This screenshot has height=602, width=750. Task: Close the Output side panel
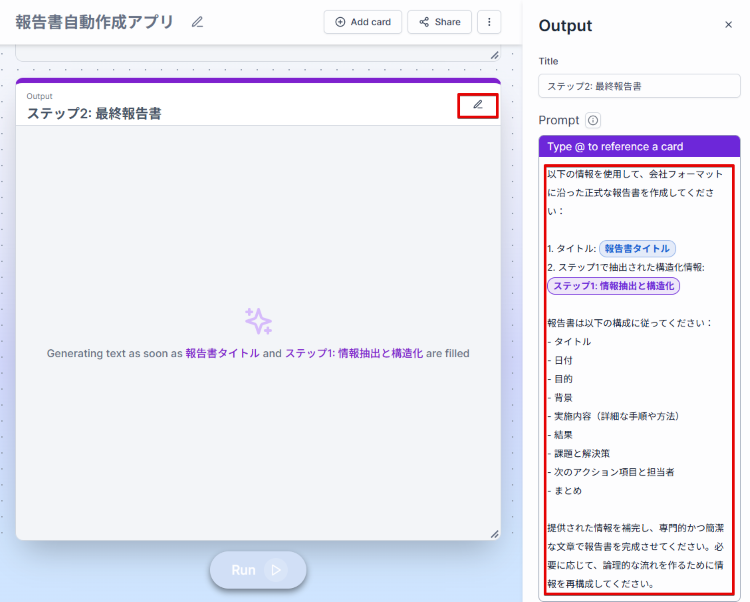point(728,25)
